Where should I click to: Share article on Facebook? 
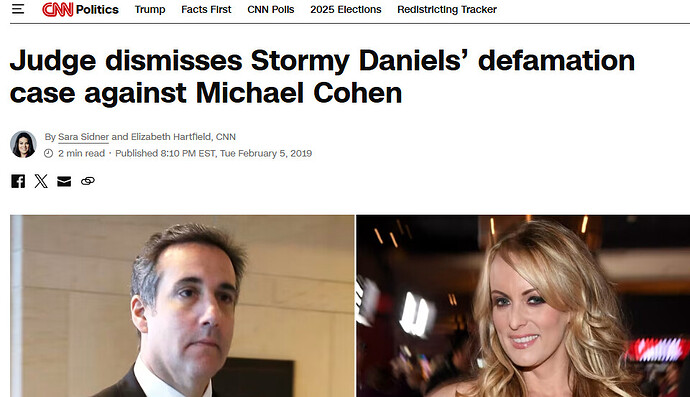[x=18, y=181]
